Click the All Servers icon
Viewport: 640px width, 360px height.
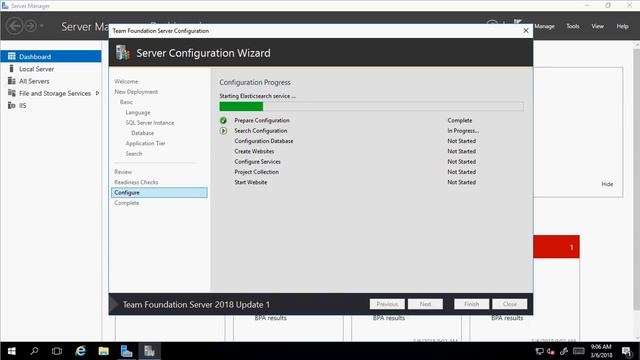click(x=11, y=81)
